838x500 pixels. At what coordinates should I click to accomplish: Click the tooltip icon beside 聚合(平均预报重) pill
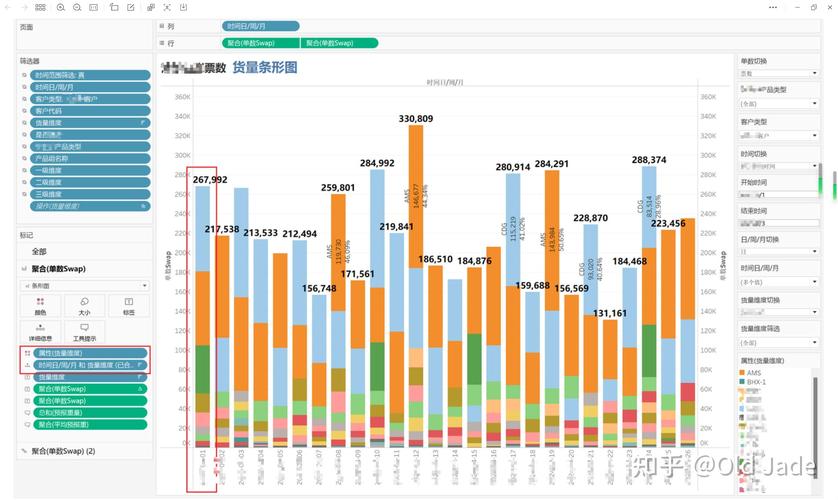tap(27, 424)
